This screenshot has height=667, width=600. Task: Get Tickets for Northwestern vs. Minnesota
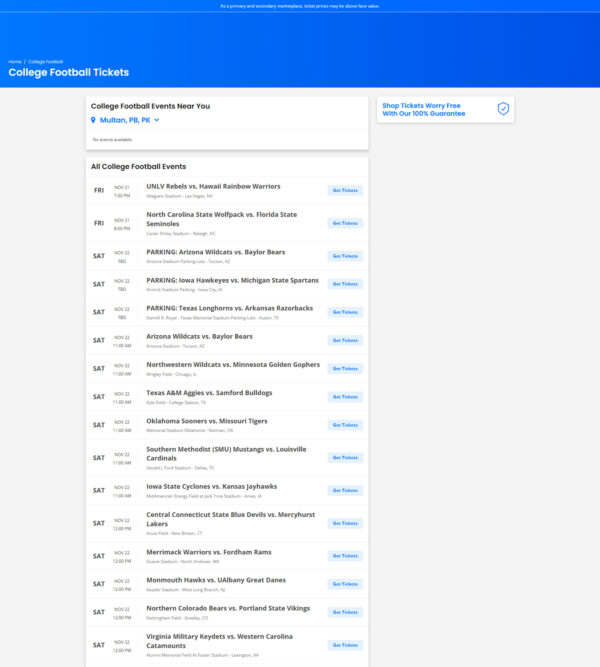point(345,368)
